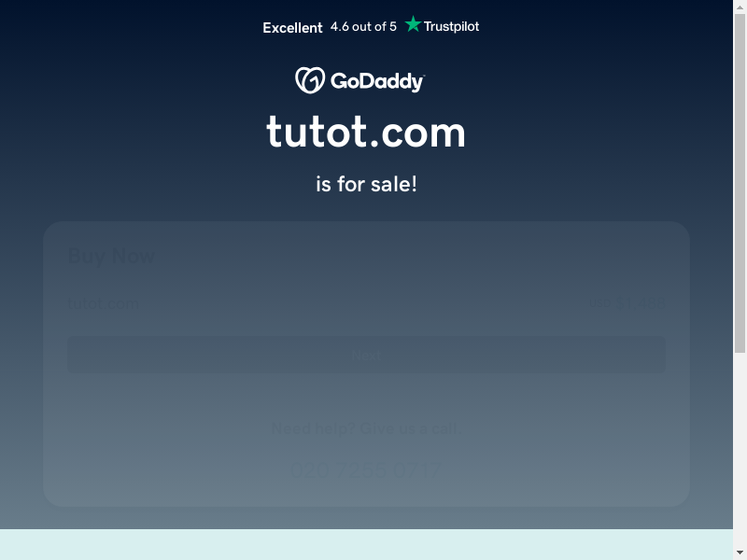Screen dimensions: 747x560
Task: Click the light blue band at page bottom
Action: coord(366,544)
